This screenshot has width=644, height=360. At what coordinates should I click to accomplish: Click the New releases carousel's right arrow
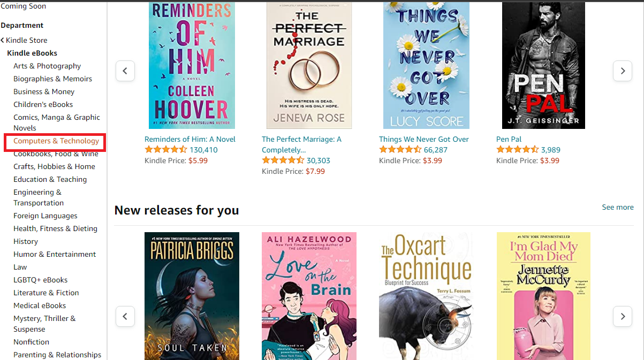pyautogui.click(x=622, y=316)
